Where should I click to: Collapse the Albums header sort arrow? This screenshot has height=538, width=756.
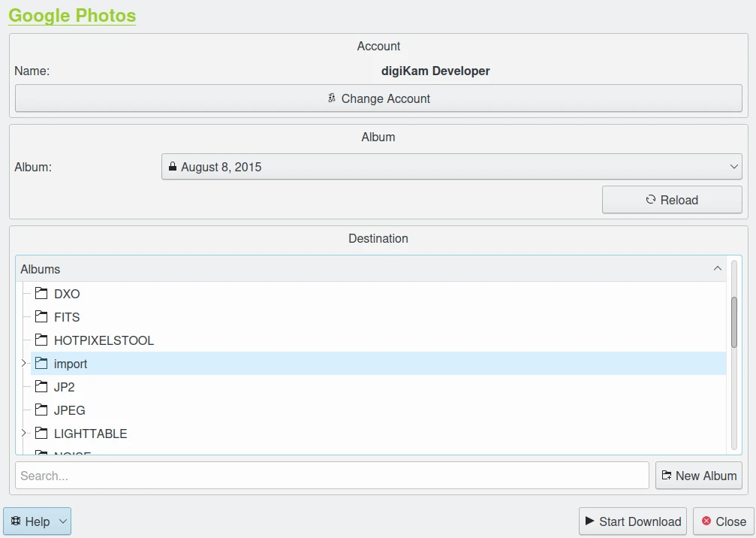pyautogui.click(x=717, y=269)
